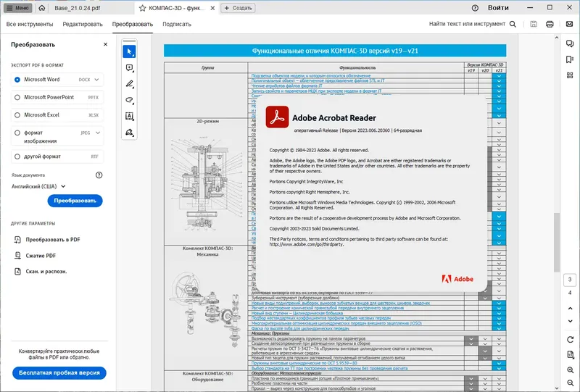This screenshot has width=580, height=392.
Task: Choose the freehand draw lasso tool
Action: [x=129, y=100]
